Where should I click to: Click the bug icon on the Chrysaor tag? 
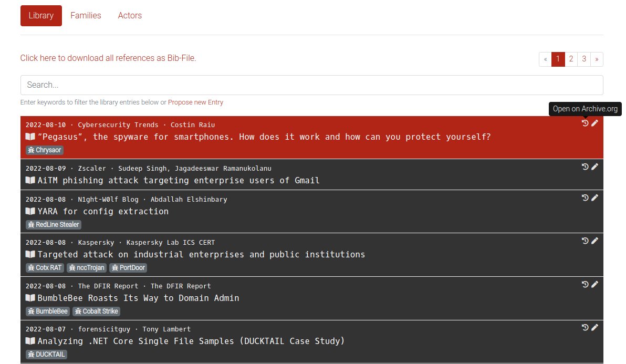32,150
